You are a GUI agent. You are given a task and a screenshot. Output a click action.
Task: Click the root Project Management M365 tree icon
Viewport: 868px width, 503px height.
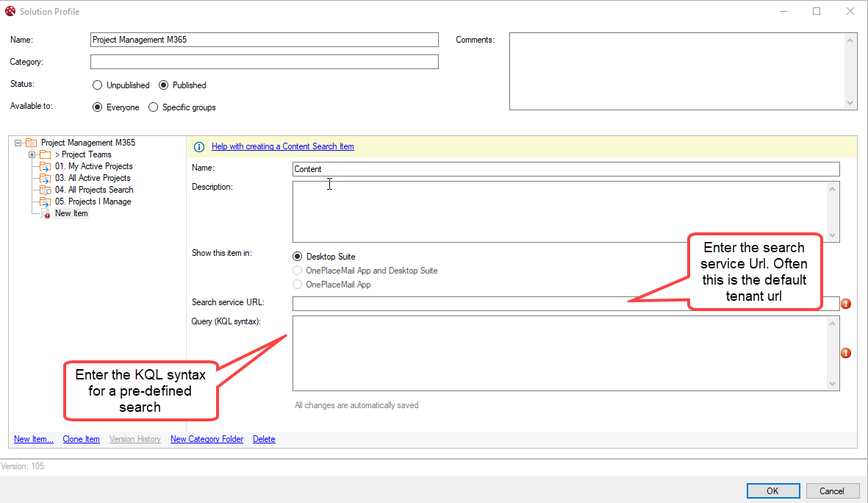point(31,143)
